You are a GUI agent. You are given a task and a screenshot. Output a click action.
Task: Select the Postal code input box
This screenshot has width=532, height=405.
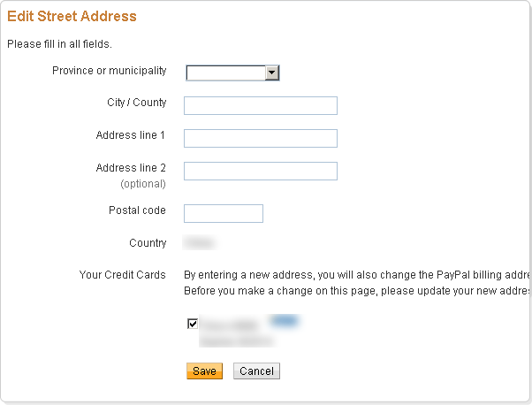pos(224,213)
